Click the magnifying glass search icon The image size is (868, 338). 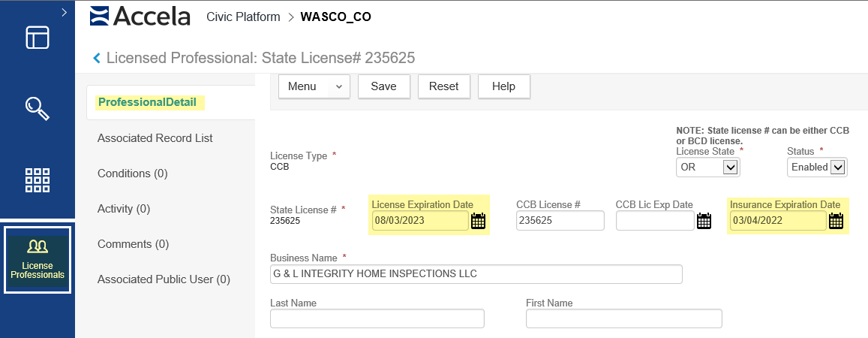pyautogui.click(x=38, y=109)
